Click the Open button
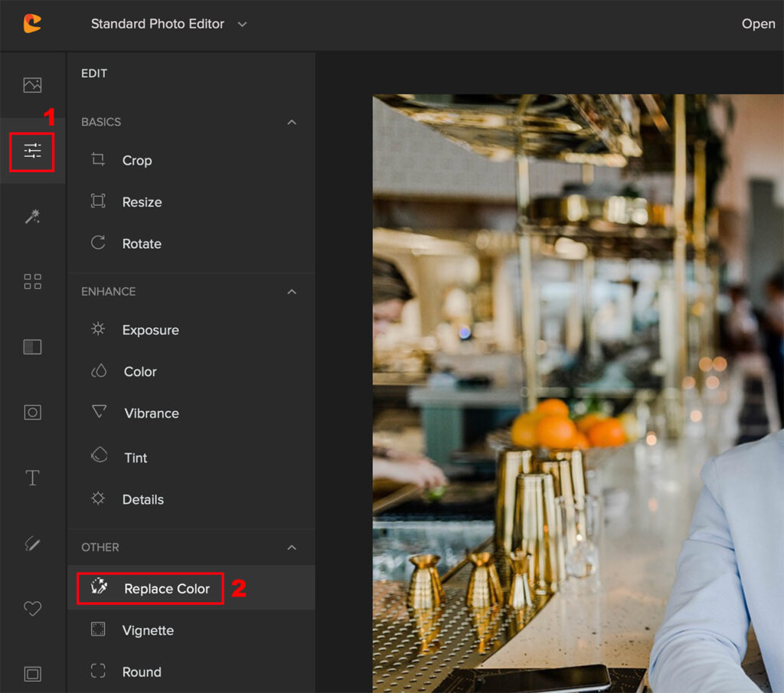The image size is (784, 693). point(758,24)
